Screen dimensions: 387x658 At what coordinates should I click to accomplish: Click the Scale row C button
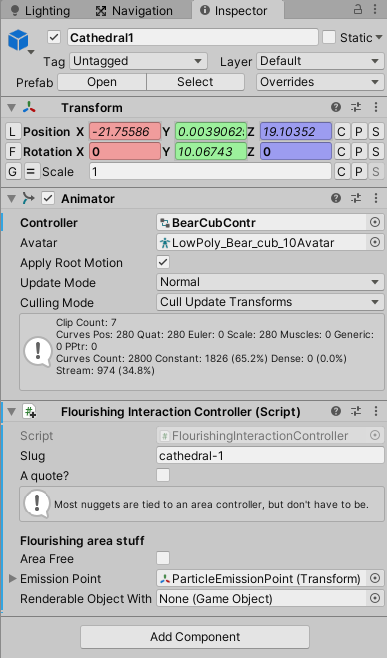342,172
